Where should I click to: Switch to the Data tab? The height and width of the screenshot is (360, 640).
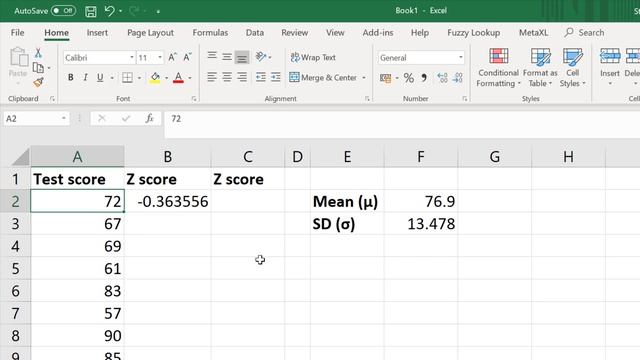point(255,33)
